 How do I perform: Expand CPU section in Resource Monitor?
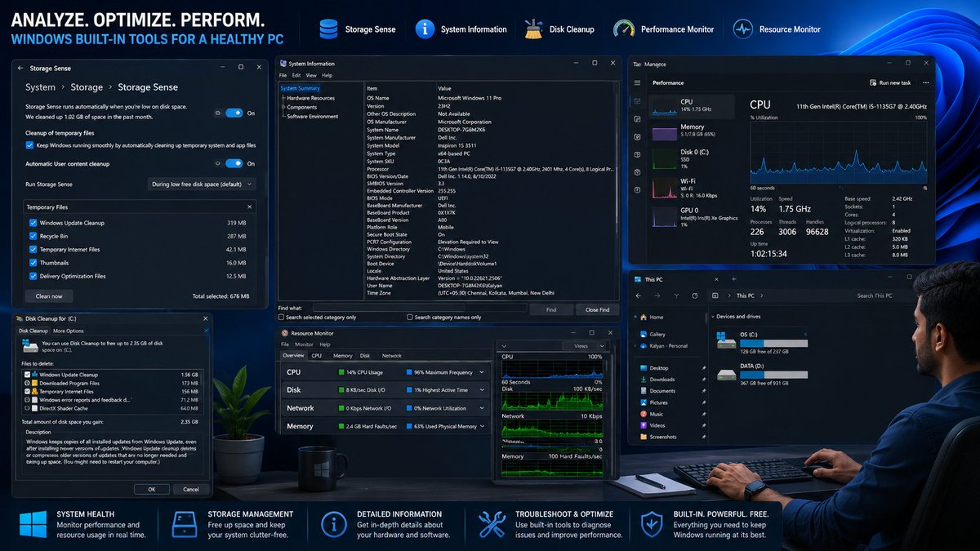482,372
